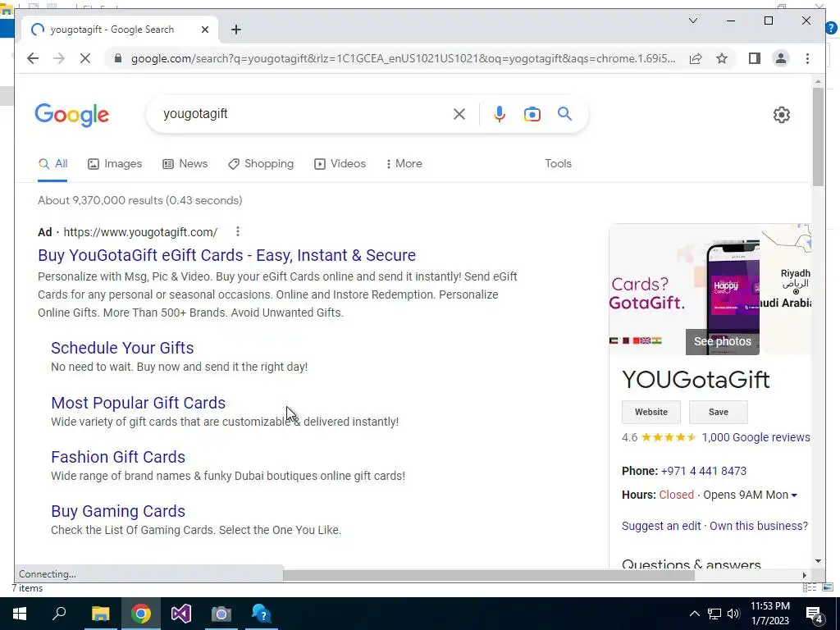
Task: Open the Riyadh map thumbnail
Action: point(786,290)
